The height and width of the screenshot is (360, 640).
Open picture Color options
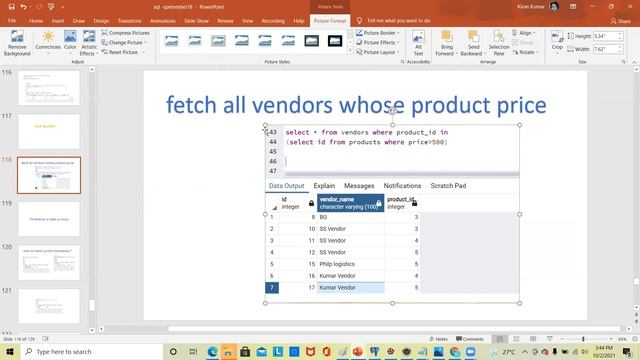[70, 43]
